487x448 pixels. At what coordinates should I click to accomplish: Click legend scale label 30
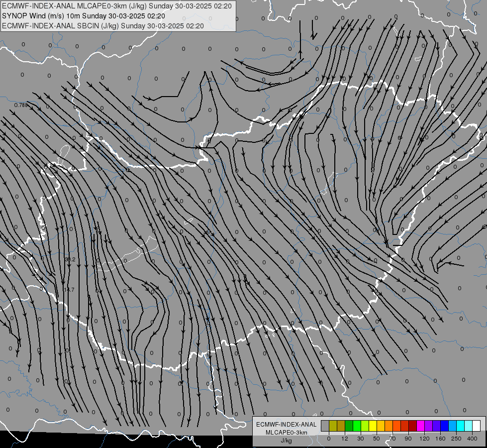pyautogui.click(x=361, y=439)
